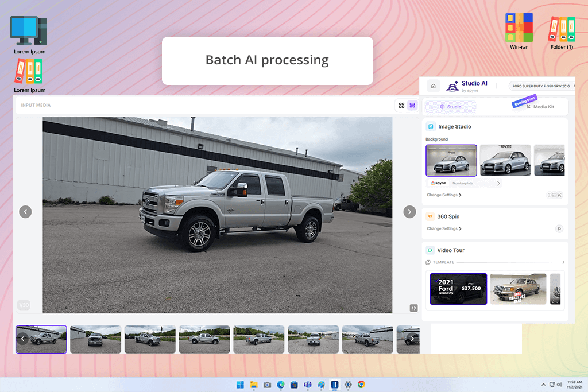588x392 pixels.
Task: Switch to the Studio tab
Action: (450, 107)
